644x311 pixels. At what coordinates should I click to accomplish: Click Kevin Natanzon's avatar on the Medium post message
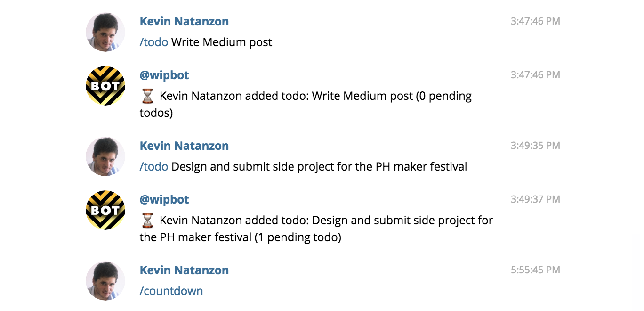tap(105, 32)
